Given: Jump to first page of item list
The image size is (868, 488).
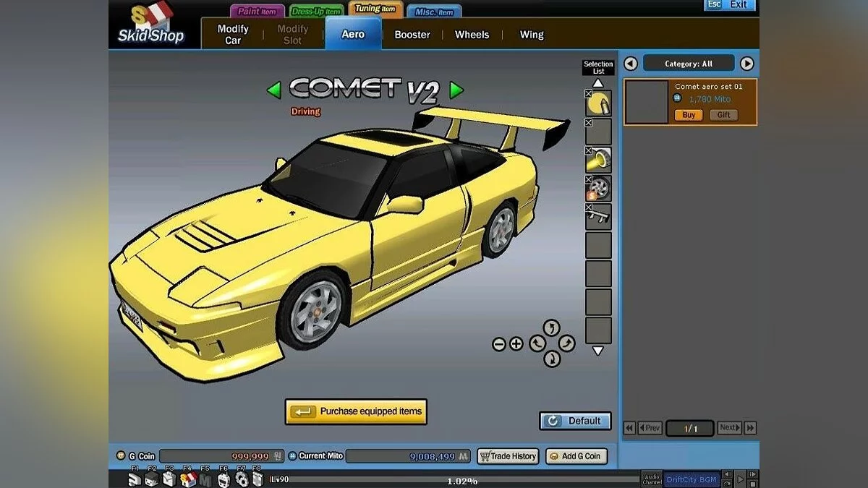Looking at the screenshot, I should (x=629, y=428).
